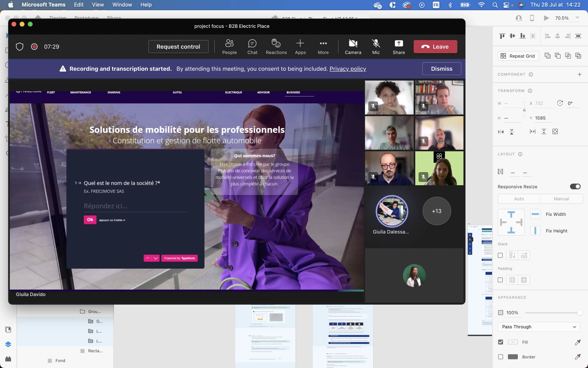
Task: Toggle the Camera on
Action: click(353, 47)
